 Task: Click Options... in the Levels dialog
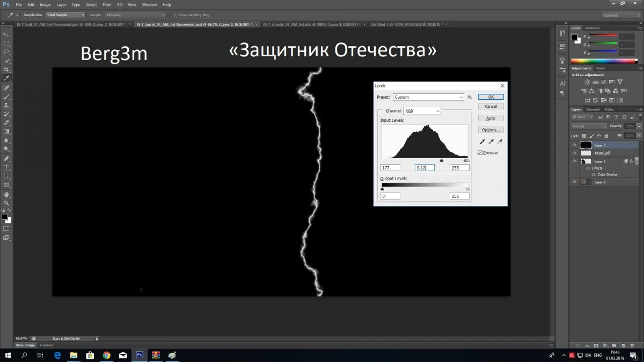(x=491, y=130)
